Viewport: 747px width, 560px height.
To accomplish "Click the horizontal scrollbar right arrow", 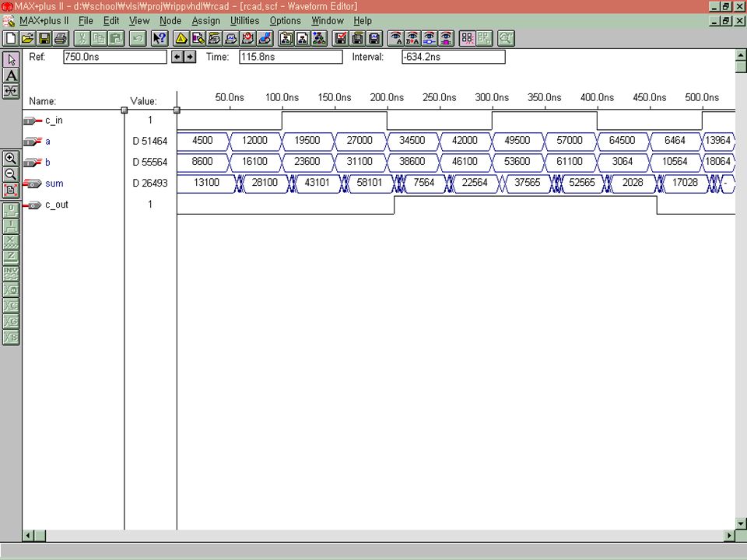I will [x=729, y=535].
